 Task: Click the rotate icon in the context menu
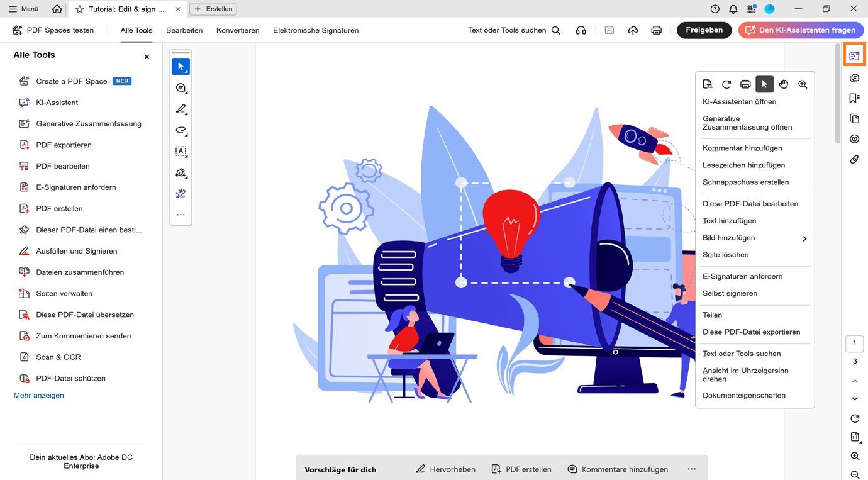tap(726, 84)
